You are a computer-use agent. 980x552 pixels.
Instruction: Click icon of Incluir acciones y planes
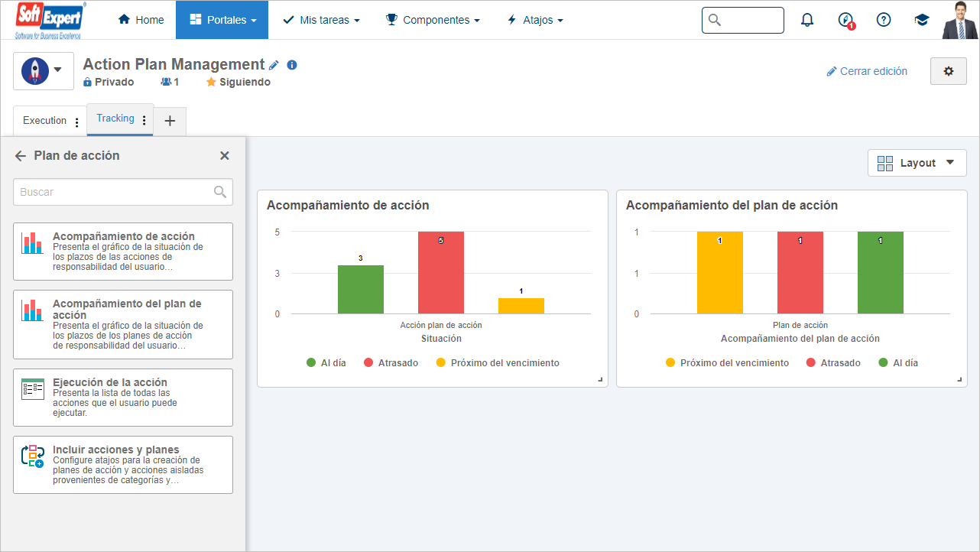click(33, 456)
